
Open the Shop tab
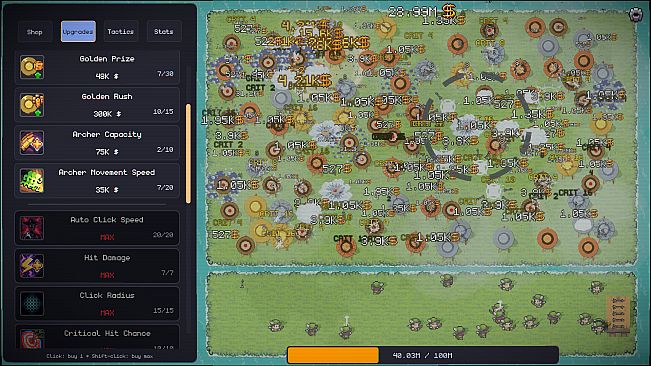34,32
